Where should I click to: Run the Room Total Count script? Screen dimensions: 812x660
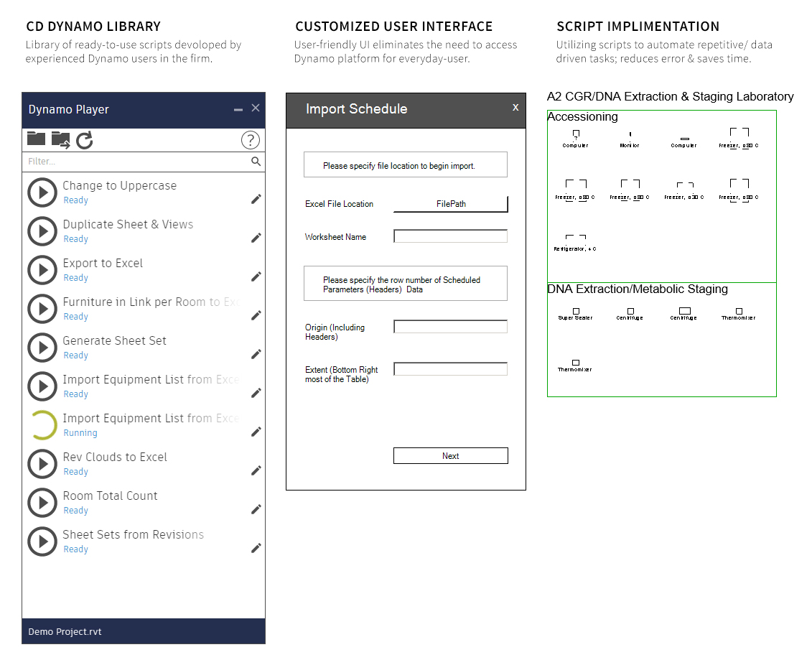[x=42, y=503]
